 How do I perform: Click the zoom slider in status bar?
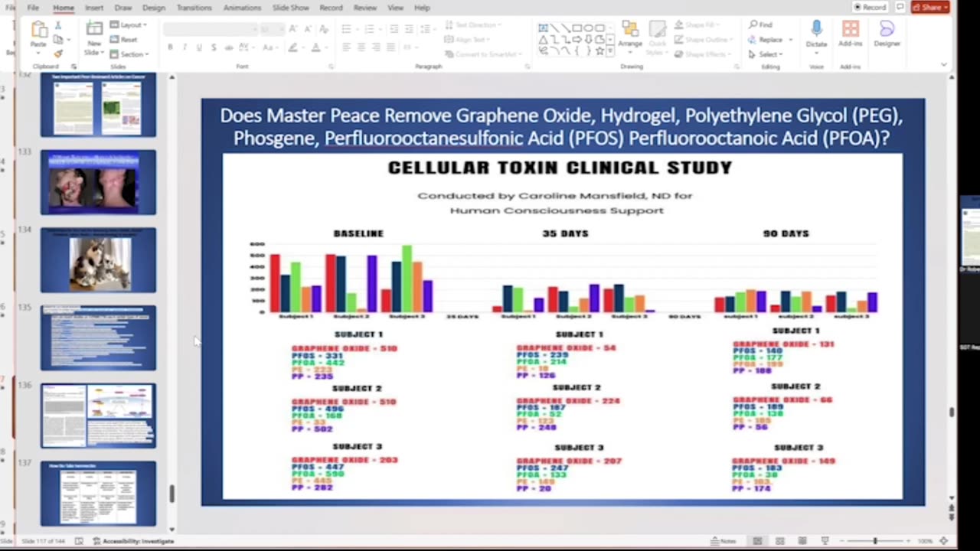click(875, 541)
